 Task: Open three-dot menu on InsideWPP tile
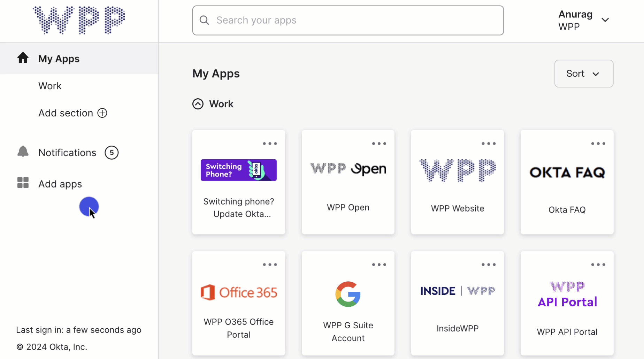pyautogui.click(x=489, y=265)
